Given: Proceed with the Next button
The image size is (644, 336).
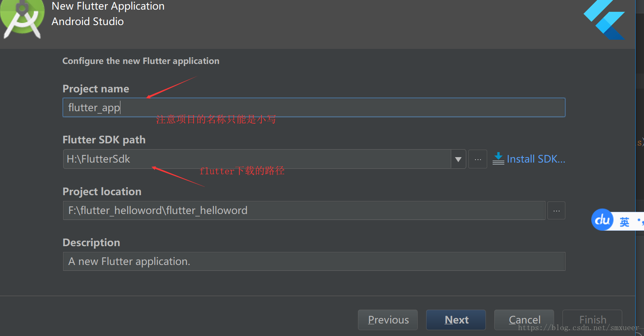Looking at the screenshot, I should click(456, 320).
